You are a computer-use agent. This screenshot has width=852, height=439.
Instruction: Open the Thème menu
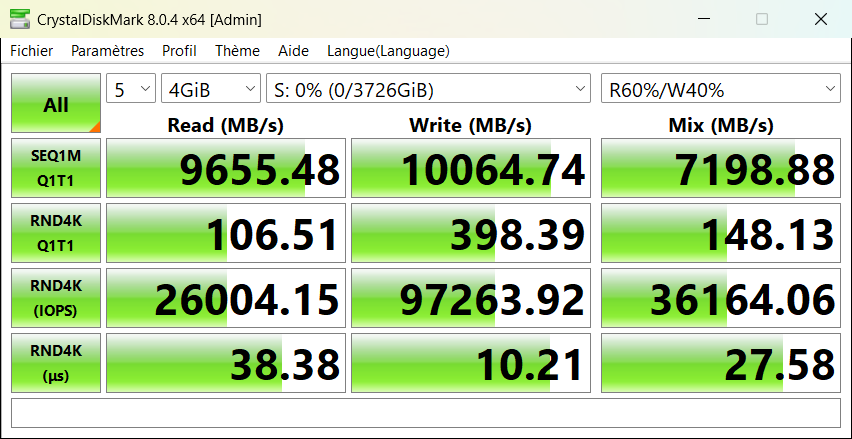(237, 51)
